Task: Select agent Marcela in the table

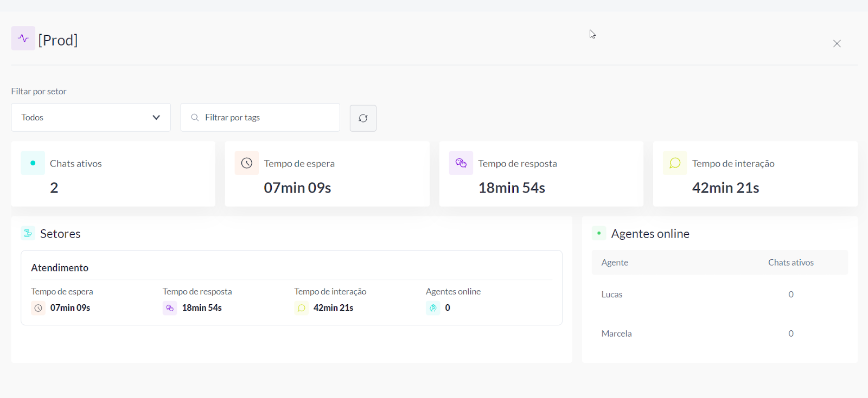Action: [x=616, y=333]
